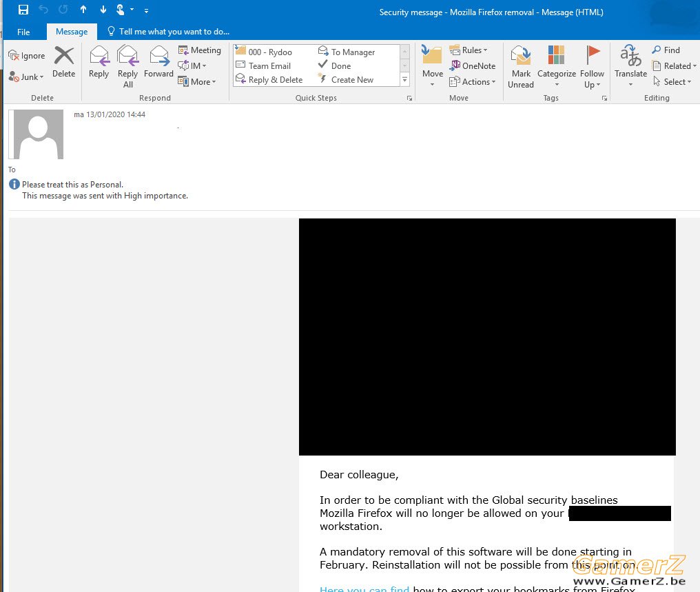This screenshot has width=700, height=592.
Task: Open the Follow Up flag menu
Action: pos(592,67)
